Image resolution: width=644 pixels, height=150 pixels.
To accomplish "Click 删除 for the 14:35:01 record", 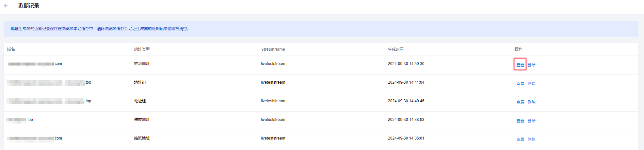I will tap(531, 139).
